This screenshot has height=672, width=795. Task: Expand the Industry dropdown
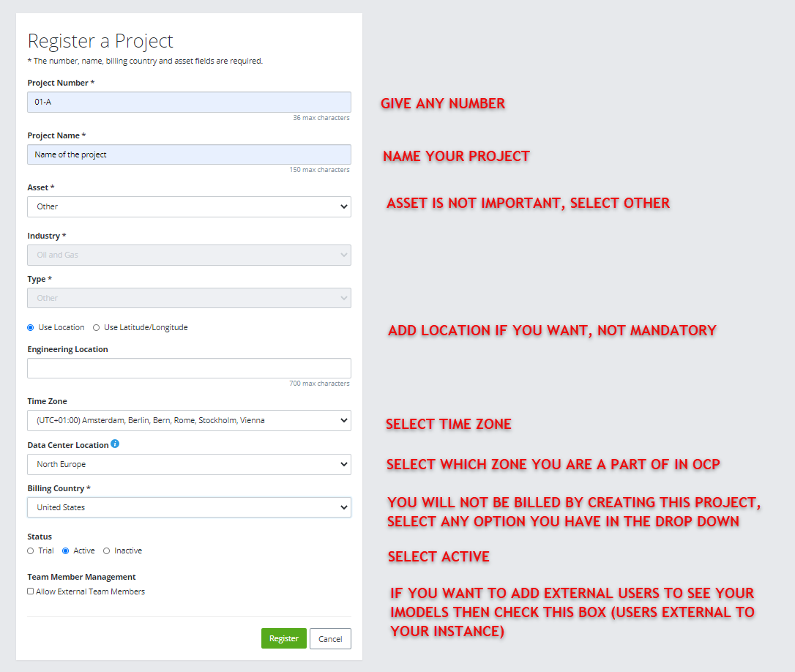click(x=189, y=255)
